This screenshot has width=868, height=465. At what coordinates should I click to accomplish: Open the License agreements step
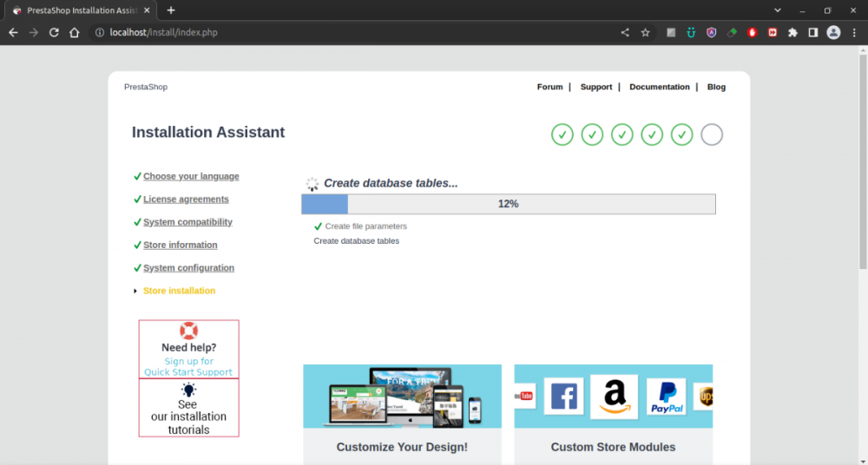click(186, 200)
